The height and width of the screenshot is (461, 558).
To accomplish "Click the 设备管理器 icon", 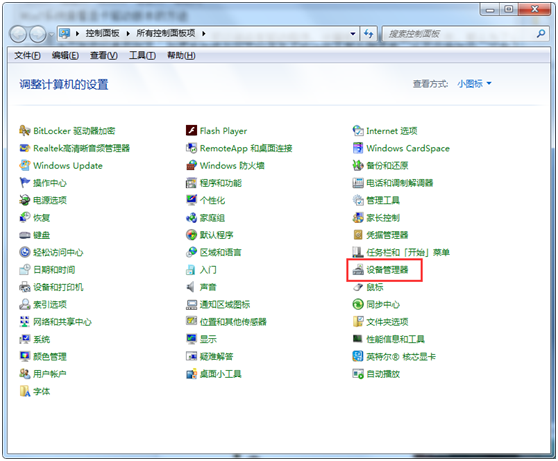I will point(358,270).
